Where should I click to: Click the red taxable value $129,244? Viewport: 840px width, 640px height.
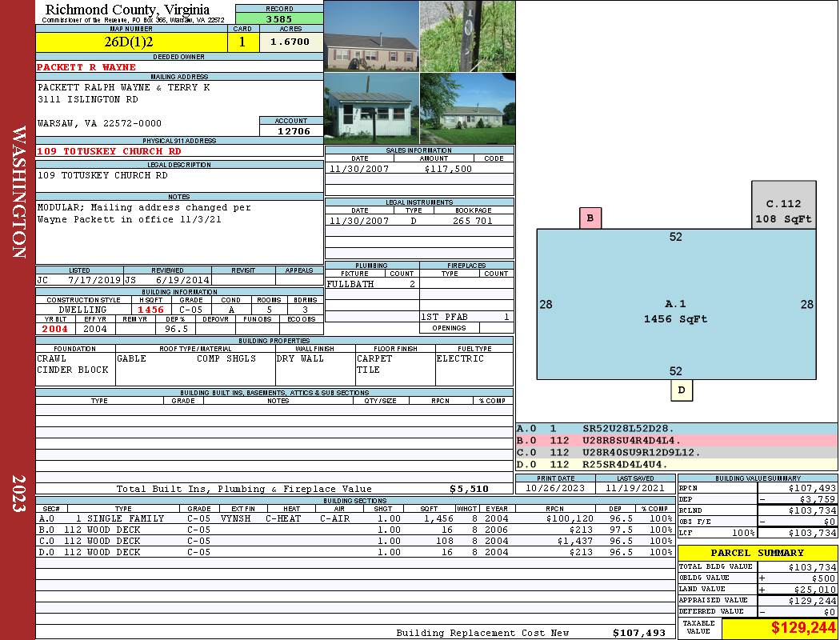778,629
